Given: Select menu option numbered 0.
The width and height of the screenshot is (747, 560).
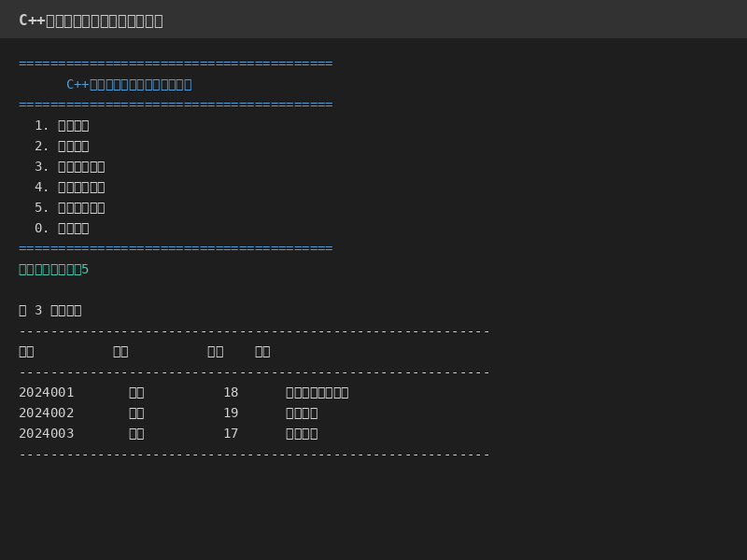Looking at the screenshot, I should (62, 228).
